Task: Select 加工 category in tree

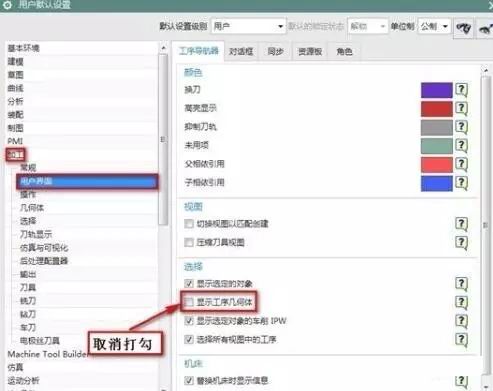Action: [15, 155]
